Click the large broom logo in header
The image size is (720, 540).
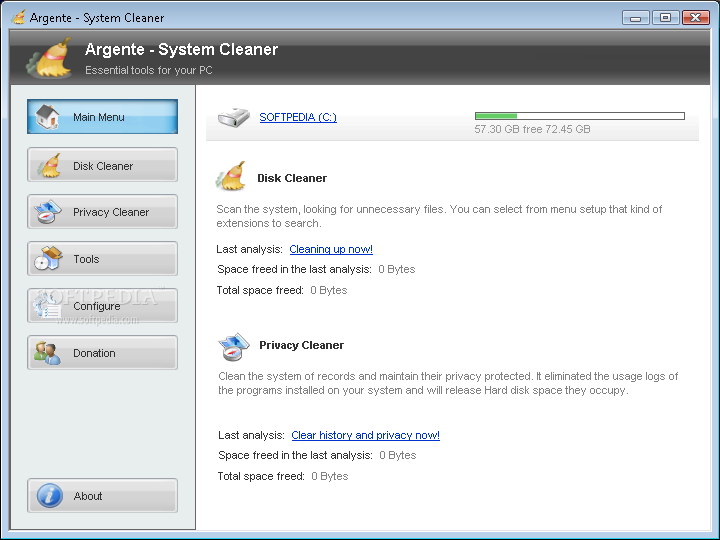tap(51, 58)
